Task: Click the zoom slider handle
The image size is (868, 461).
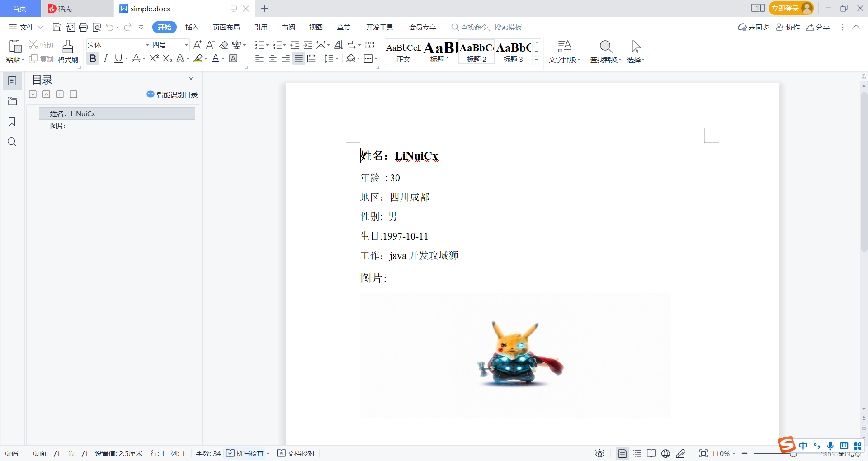Action: [793, 453]
